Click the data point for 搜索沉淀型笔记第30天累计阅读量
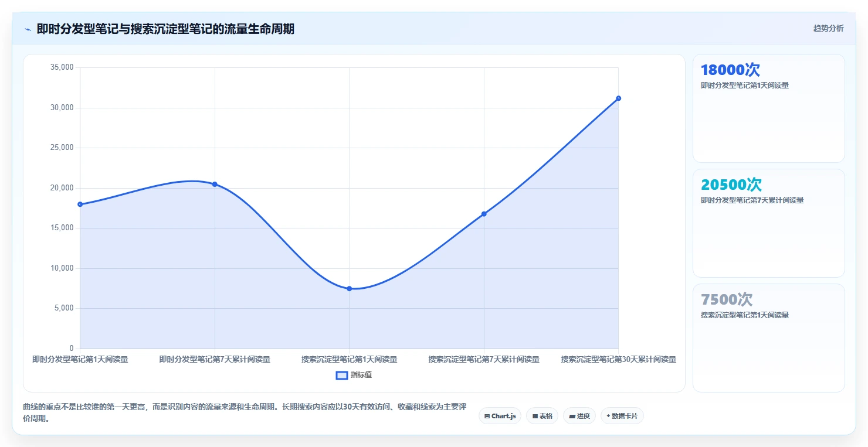 (x=618, y=98)
